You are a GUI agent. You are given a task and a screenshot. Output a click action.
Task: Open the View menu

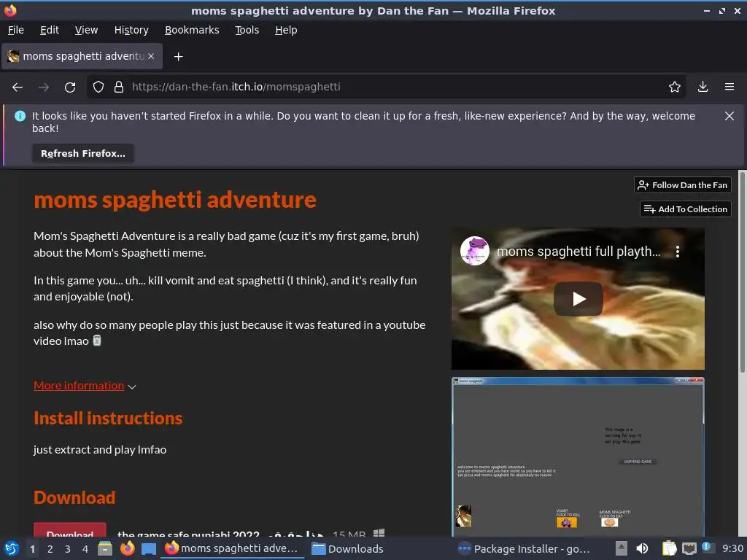coord(86,30)
